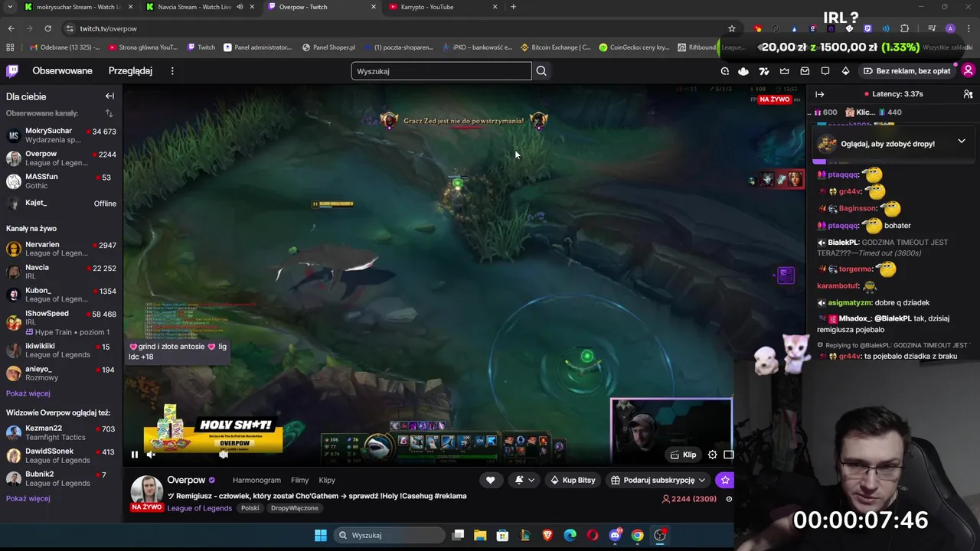
Task: Open the Twitch extension icon in browser toolbar
Action: (x=867, y=28)
